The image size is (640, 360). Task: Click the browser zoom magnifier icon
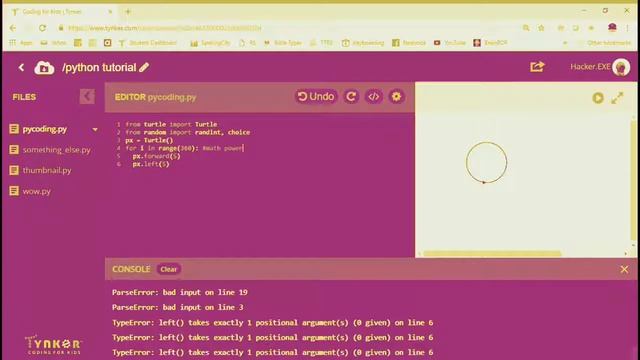click(x=526, y=28)
